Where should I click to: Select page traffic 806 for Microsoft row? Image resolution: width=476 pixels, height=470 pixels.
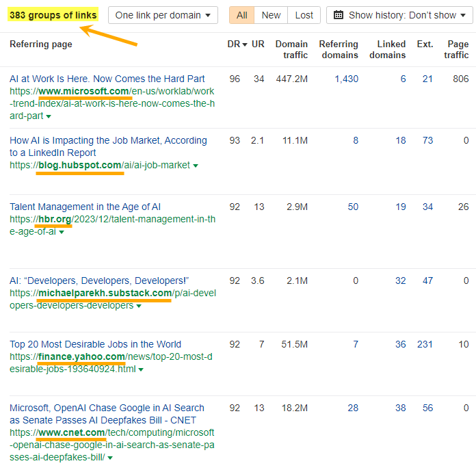pyautogui.click(x=461, y=79)
